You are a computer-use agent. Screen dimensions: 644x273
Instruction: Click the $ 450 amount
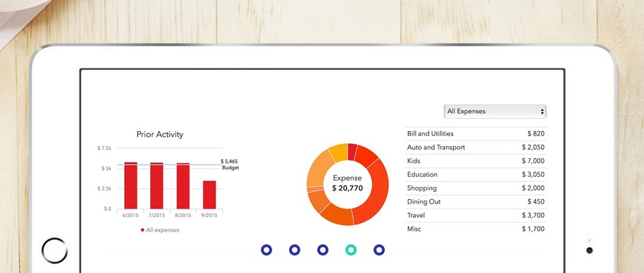point(536,201)
